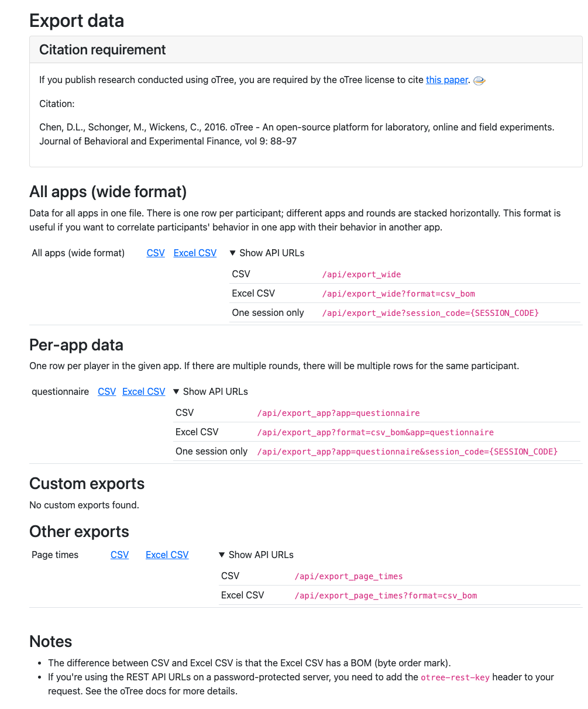Open the 'this paper' citation link
The height and width of the screenshot is (709, 588).
pyautogui.click(x=447, y=80)
